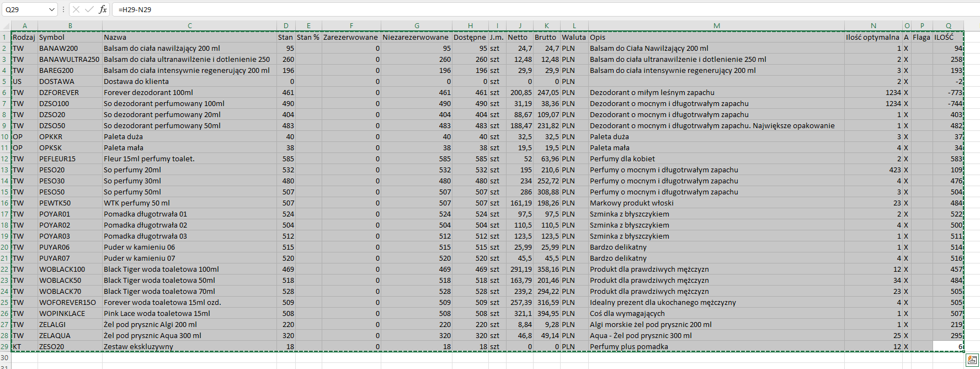Select the 'BANAW200' symbol cell
Screen dimensions: 980x369
(70, 48)
